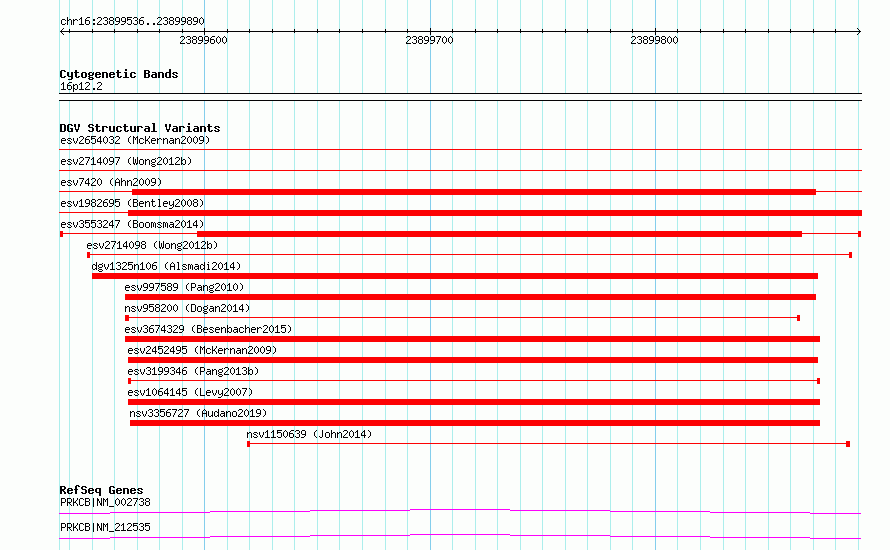This screenshot has width=890, height=550.
Task: Click ruler position 23899700
Action: pos(429,40)
